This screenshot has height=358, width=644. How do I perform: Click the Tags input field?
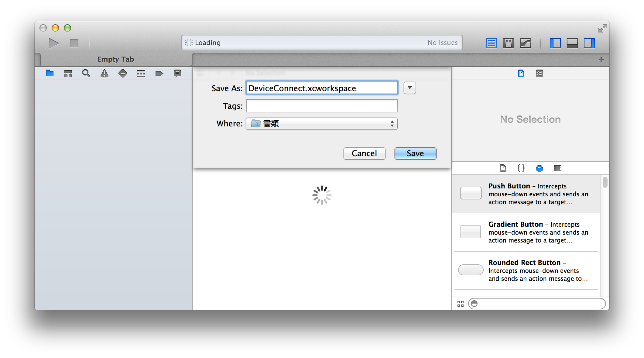tap(322, 106)
